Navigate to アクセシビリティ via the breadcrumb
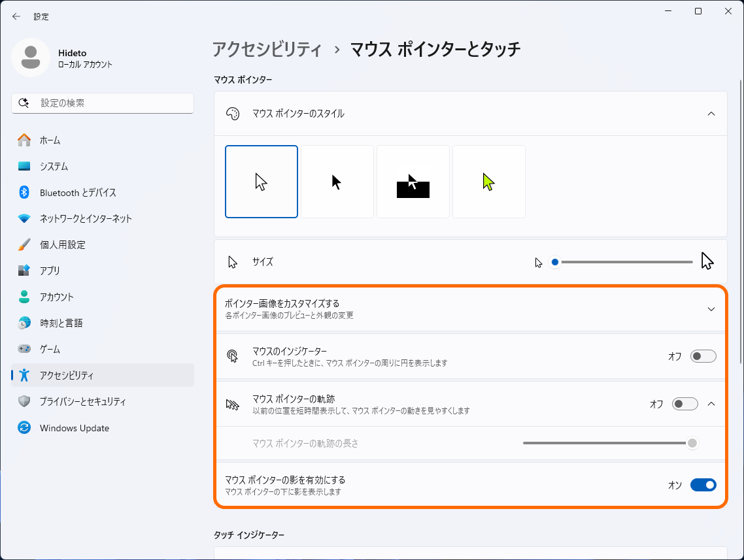Image resolution: width=744 pixels, height=560 pixels. click(269, 48)
